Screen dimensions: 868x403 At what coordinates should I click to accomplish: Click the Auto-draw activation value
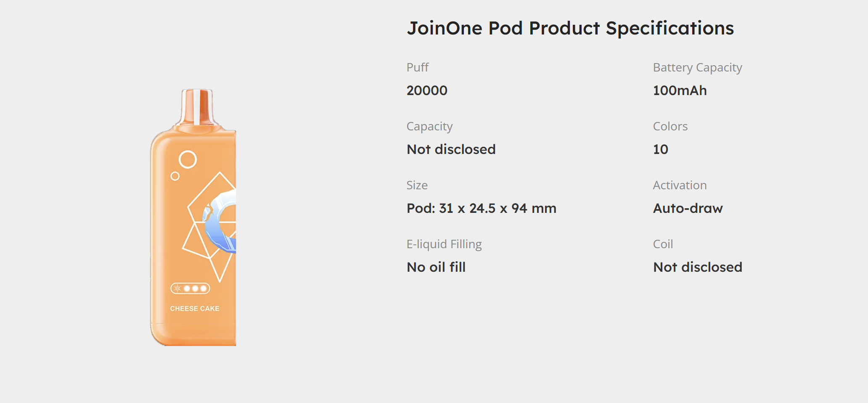[x=688, y=208]
